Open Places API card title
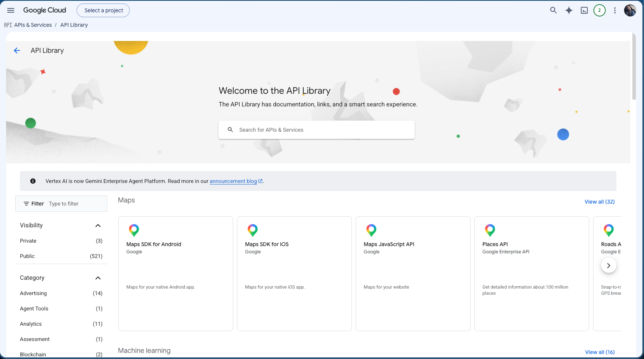644x359 pixels. point(495,244)
